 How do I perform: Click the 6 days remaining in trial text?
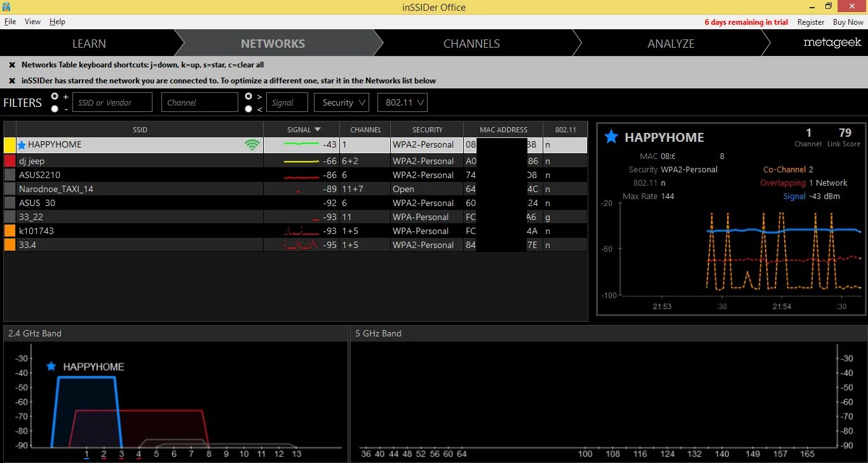click(746, 22)
